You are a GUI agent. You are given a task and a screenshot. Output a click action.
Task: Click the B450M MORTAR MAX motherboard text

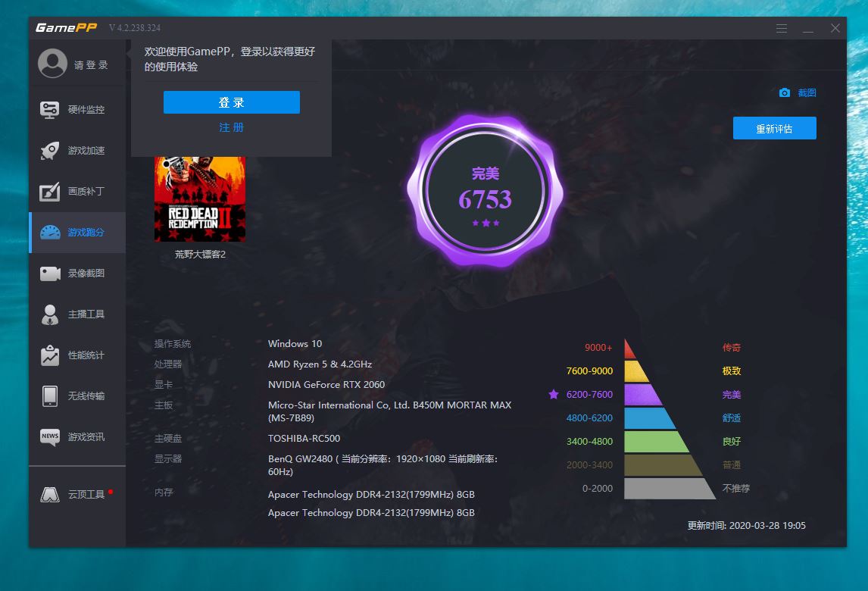coord(390,411)
